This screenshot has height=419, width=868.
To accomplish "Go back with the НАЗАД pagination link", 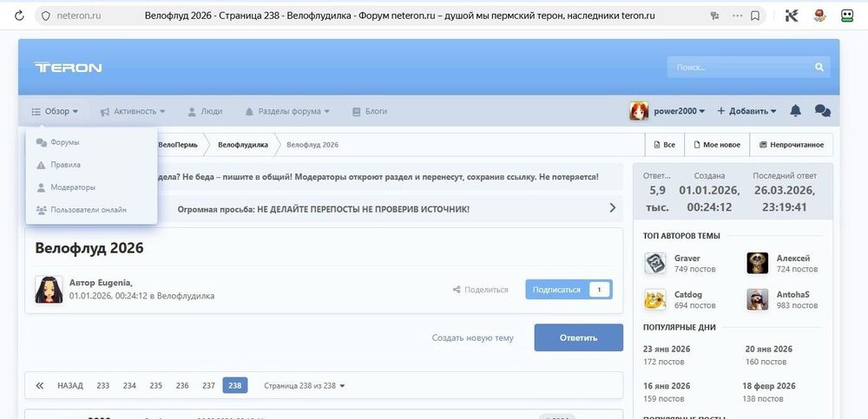I will [69, 386].
